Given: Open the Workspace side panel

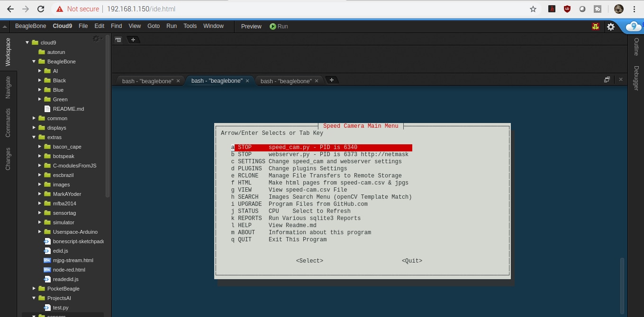Looking at the screenshot, I should pos(8,52).
